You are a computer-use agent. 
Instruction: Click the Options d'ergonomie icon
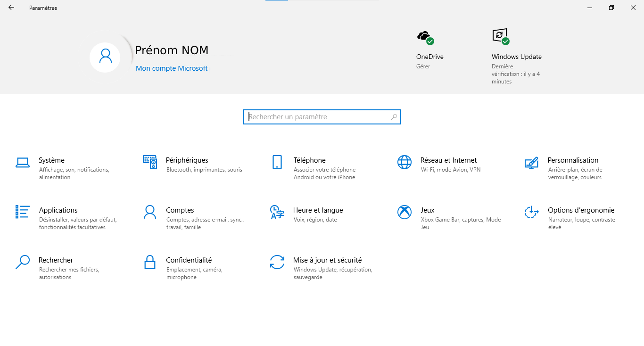(x=531, y=212)
